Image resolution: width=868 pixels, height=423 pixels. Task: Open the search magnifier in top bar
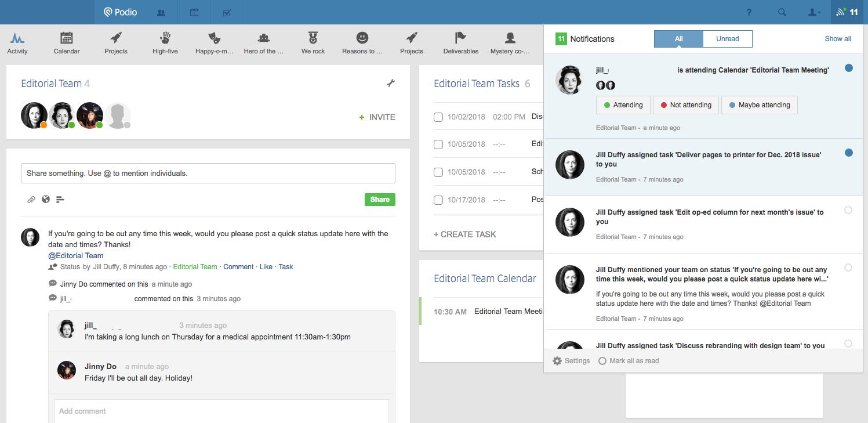coord(782,12)
